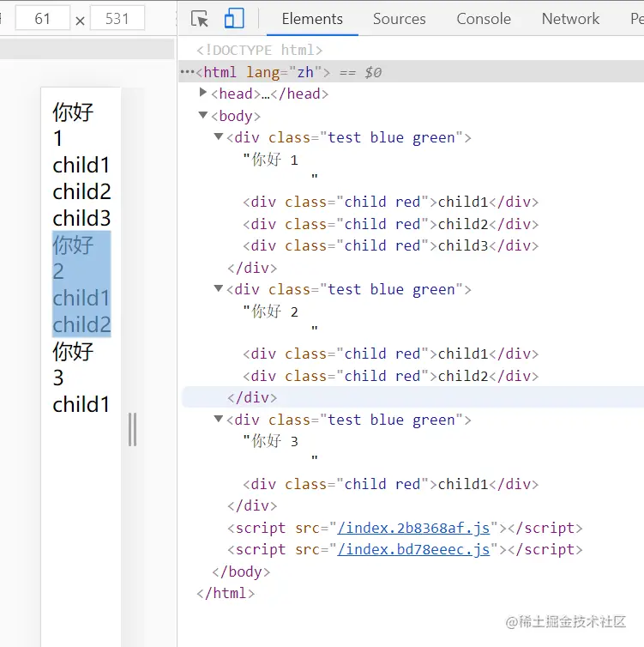Select child2 div in second test block
The width and height of the screenshot is (644, 647).
click(390, 377)
